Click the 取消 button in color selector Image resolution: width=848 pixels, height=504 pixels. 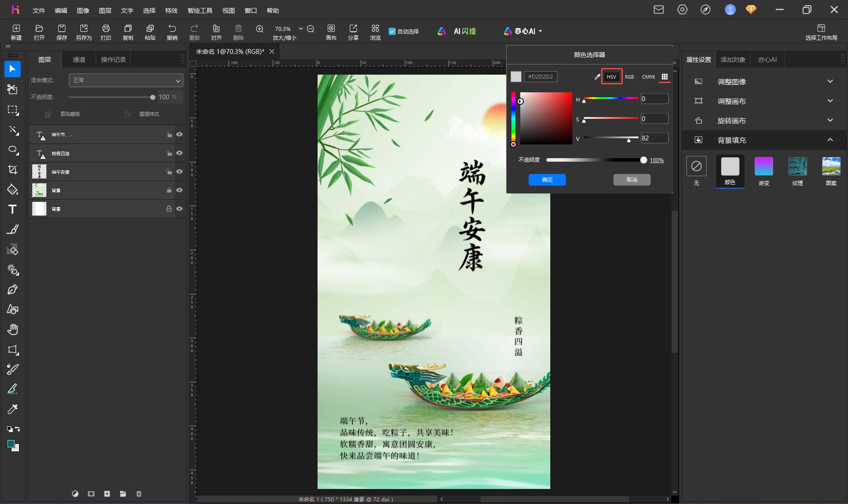tap(632, 180)
